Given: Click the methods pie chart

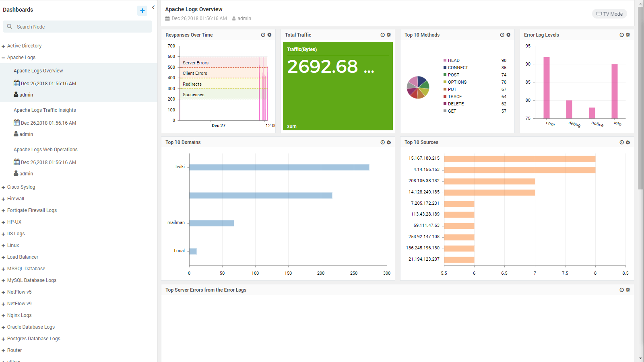Looking at the screenshot, I should (418, 87).
